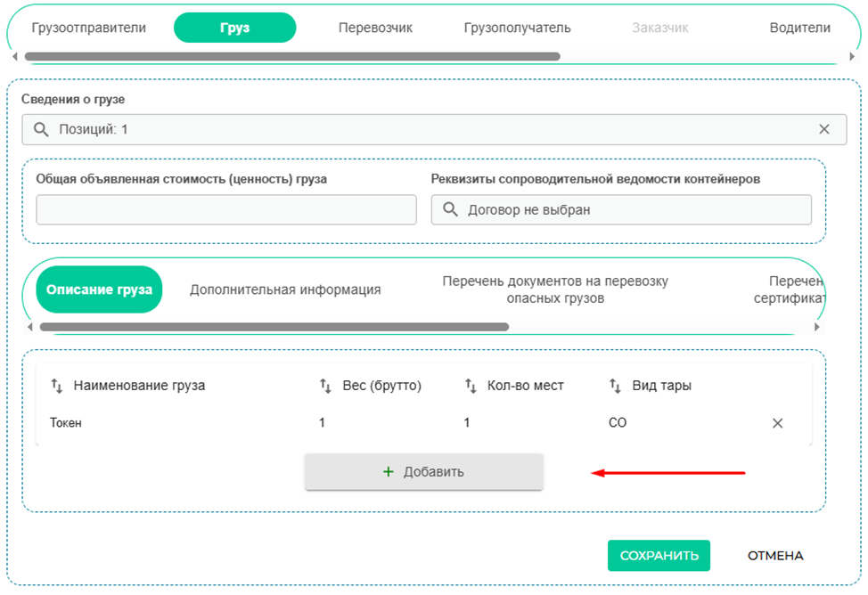Click the search icon in Позиций field

click(x=41, y=129)
